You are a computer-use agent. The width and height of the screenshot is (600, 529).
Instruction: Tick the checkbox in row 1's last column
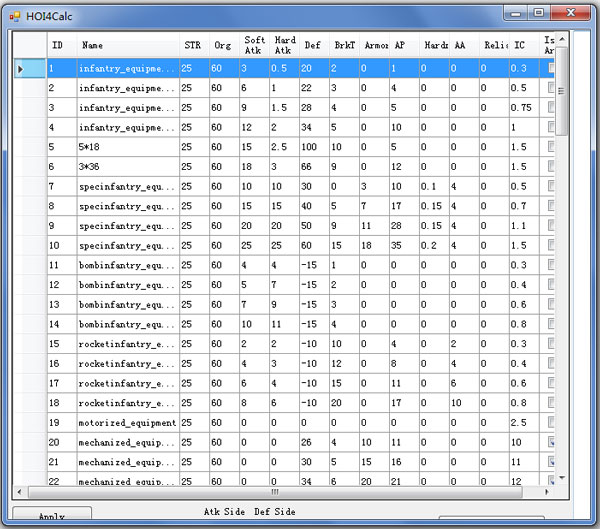pos(550,68)
